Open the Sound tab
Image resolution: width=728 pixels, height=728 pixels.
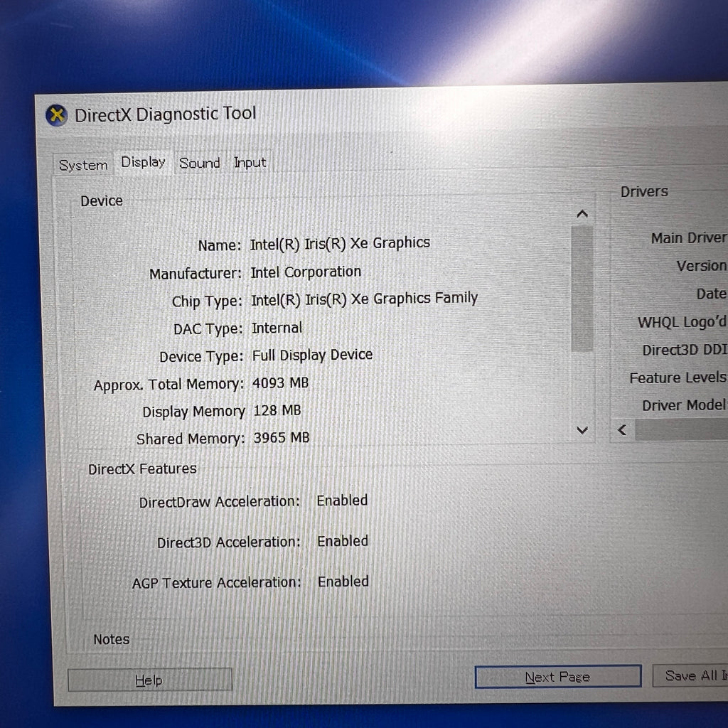200,163
